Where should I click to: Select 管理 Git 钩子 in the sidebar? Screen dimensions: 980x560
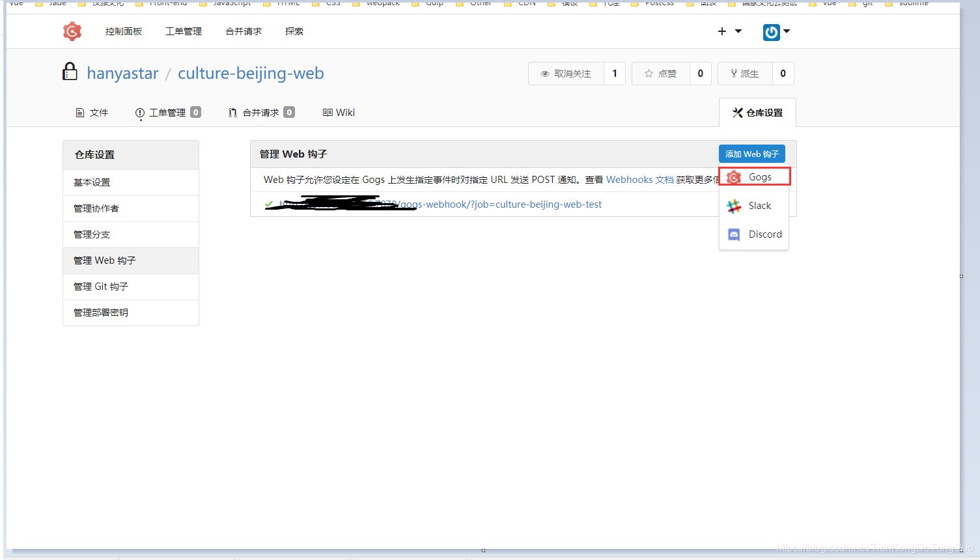click(101, 287)
